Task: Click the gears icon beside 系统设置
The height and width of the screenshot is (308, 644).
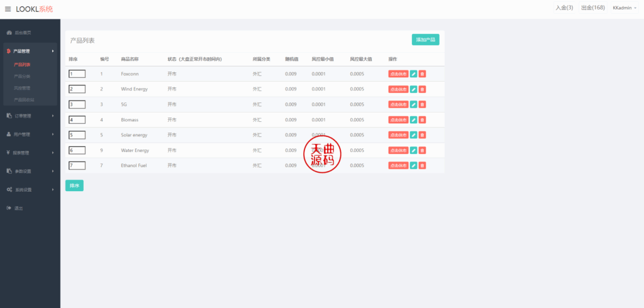Action: coord(9,190)
